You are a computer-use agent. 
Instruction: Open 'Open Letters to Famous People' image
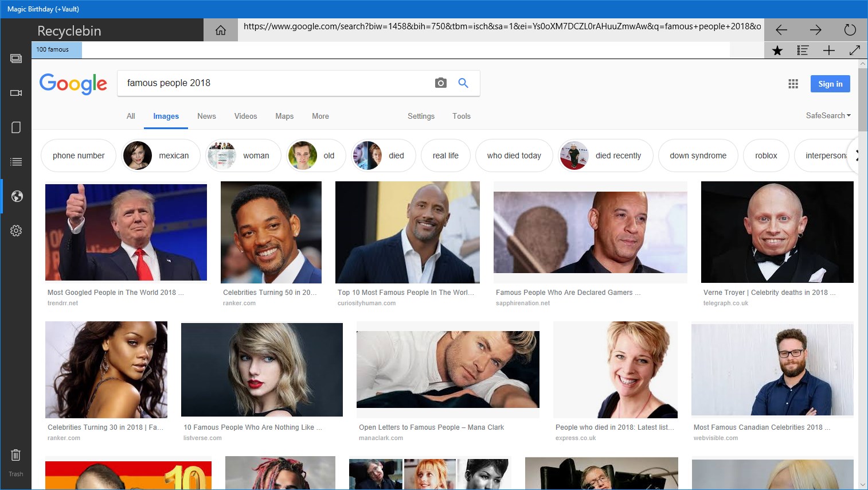(x=448, y=370)
